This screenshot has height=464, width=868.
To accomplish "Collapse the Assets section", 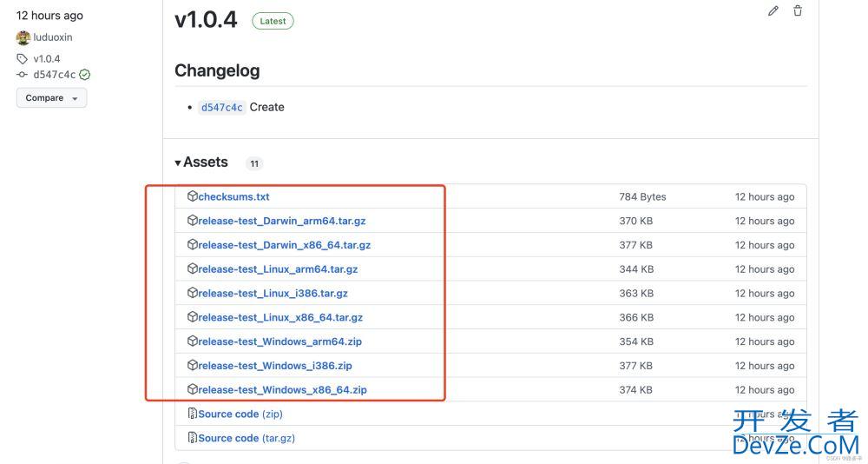I will [x=201, y=162].
